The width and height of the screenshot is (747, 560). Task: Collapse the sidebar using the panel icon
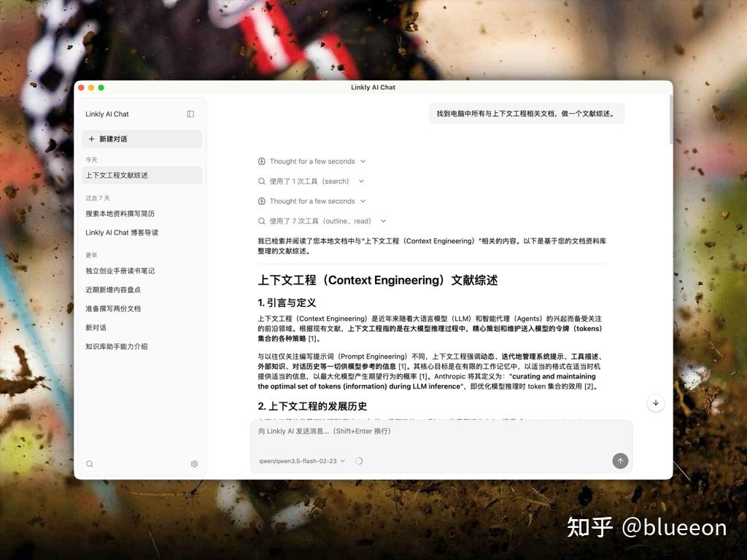click(x=190, y=114)
